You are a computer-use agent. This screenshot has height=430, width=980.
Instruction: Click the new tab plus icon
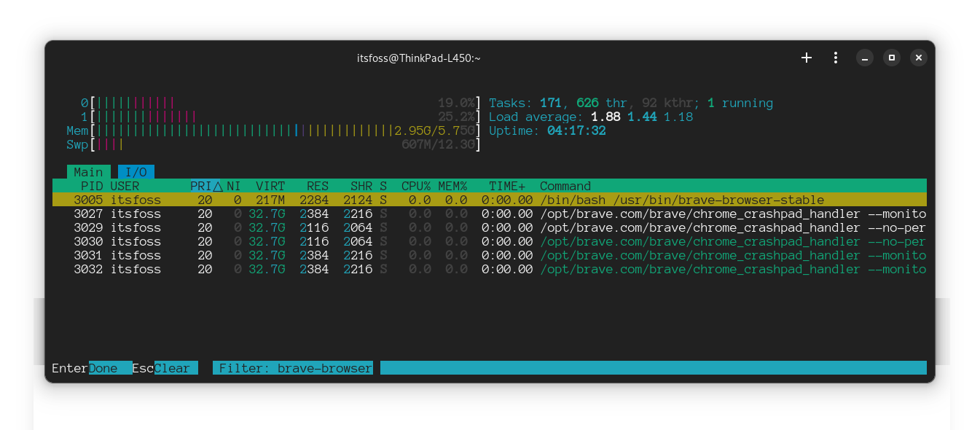[807, 58]
